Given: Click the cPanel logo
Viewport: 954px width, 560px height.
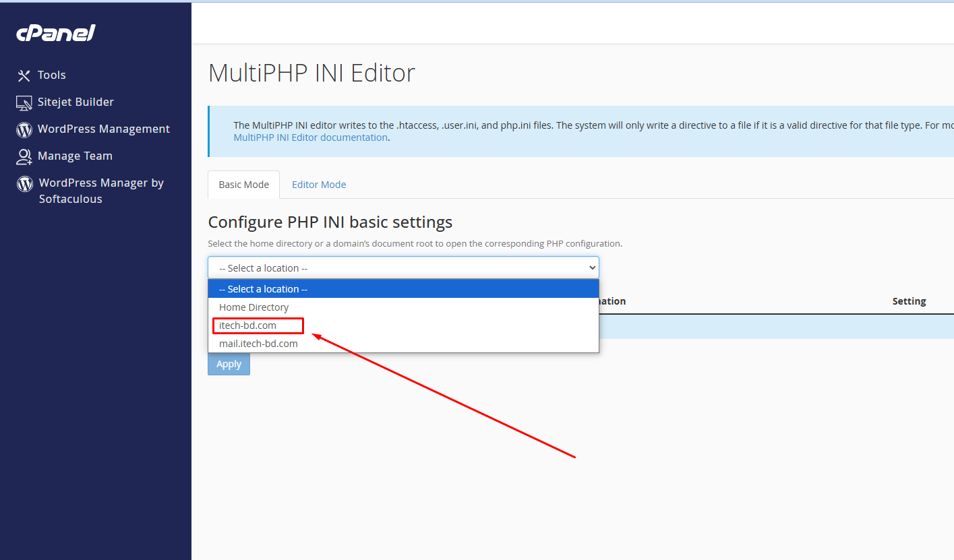Looking at the screenshot, I should 56,32.
